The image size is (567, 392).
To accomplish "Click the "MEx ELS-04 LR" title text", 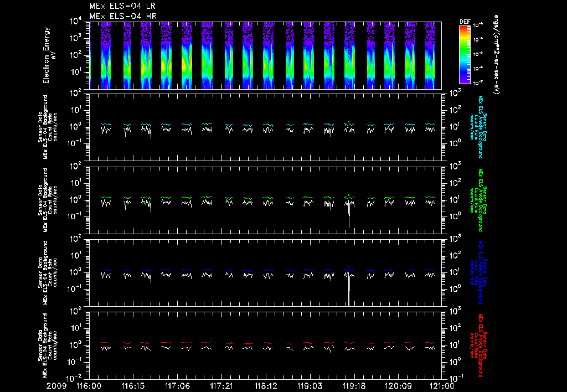I will click(x=122, y=6).
